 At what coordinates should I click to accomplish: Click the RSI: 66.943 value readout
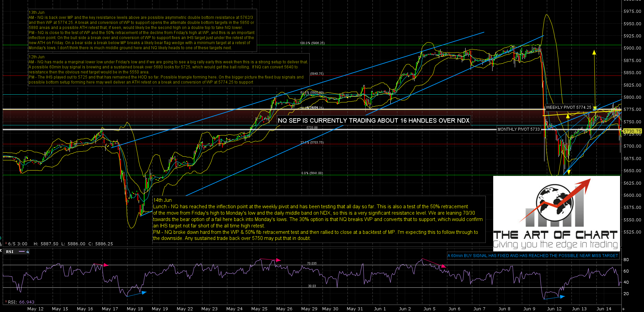[x=21, y=302]
